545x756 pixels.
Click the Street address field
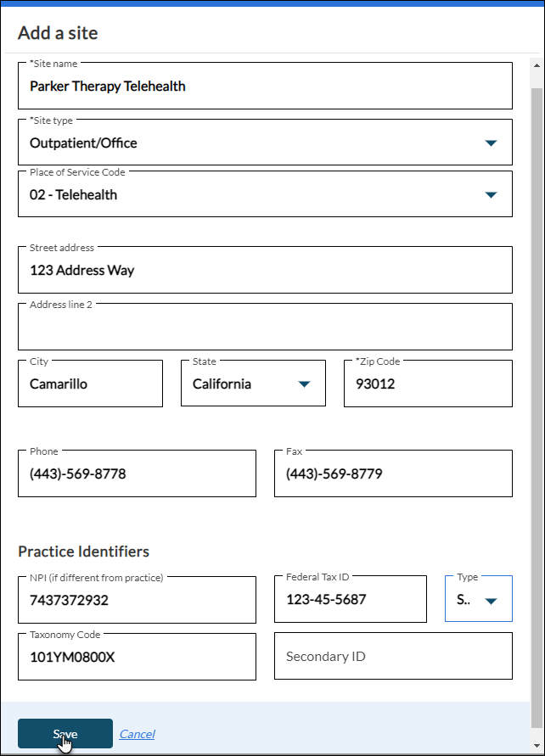coord(265,271)
